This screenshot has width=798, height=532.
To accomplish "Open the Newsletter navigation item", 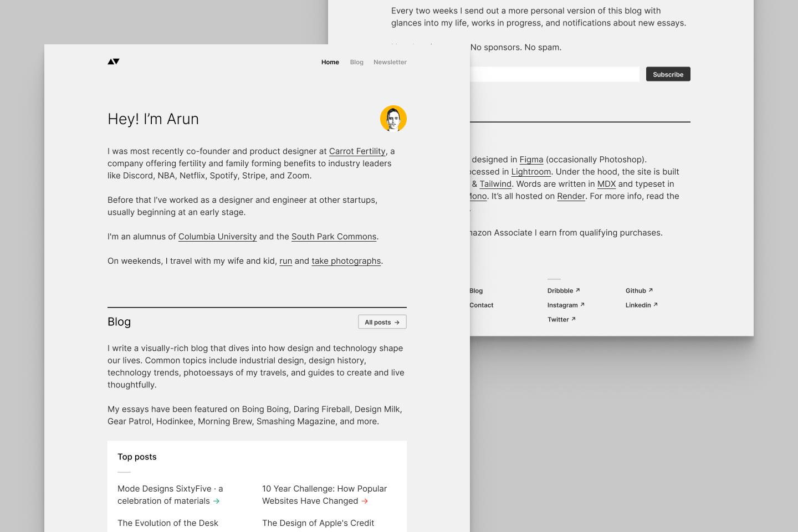I will click(x=390, y=62).
